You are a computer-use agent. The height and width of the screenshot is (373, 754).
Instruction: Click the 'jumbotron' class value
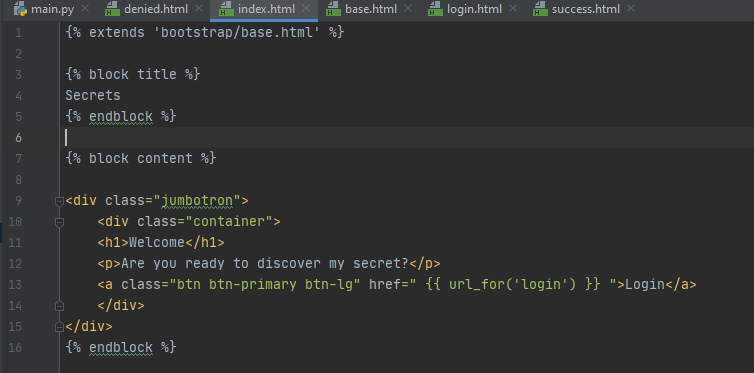[x=197, y=200]
